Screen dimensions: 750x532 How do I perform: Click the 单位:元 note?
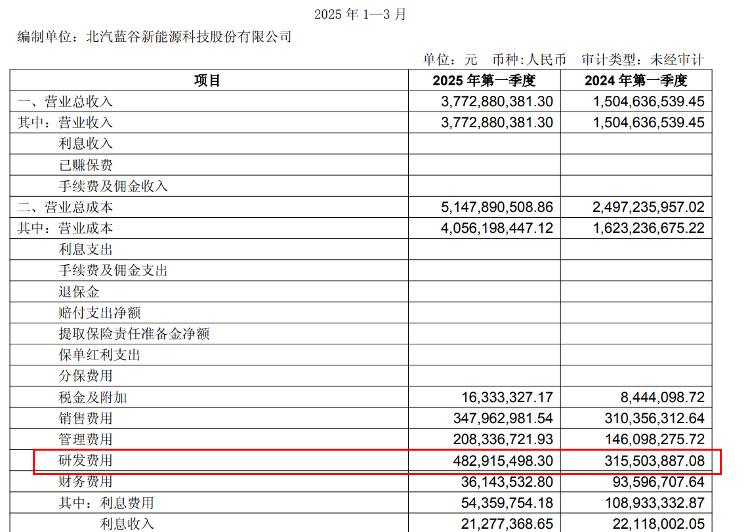pyautogui.click(x=450, y=60)
